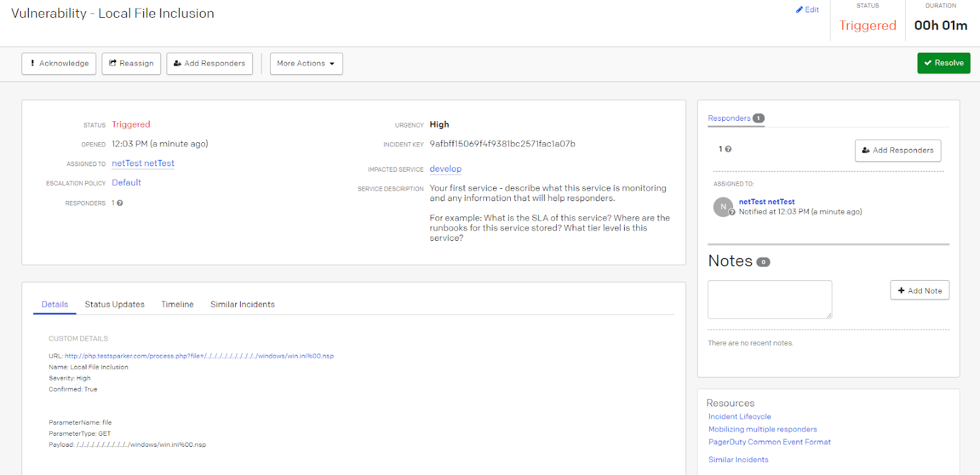
Task: Resolve the incident with green button
Action: pyautogui.click(x=943, y=63)
